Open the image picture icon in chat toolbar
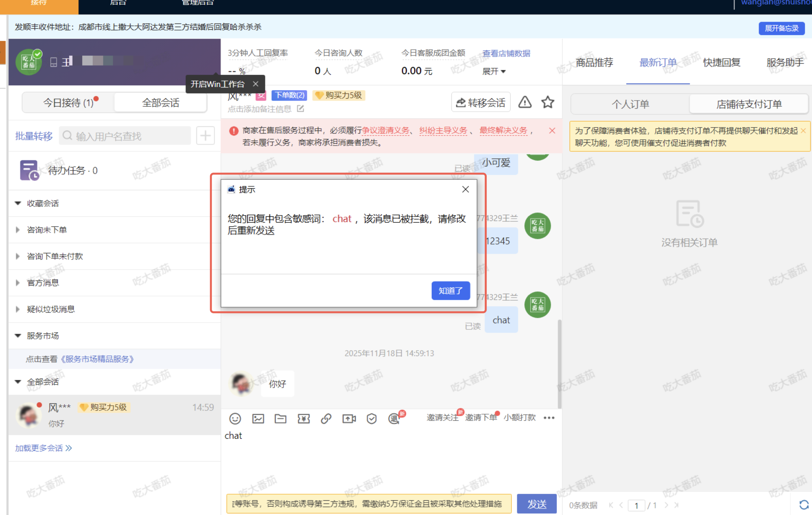Viewport: 812px width, 515px height. tap(258, 419)
